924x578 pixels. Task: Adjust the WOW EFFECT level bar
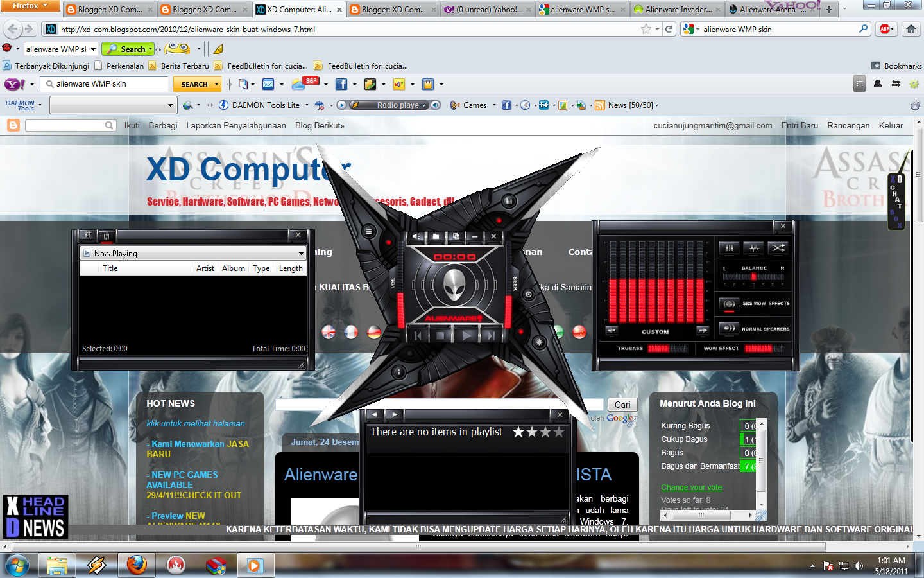point(764,349)
